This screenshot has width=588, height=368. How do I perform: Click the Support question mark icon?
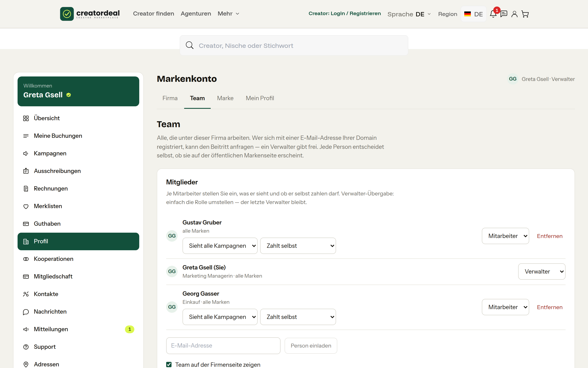click(x=26, y=347)
